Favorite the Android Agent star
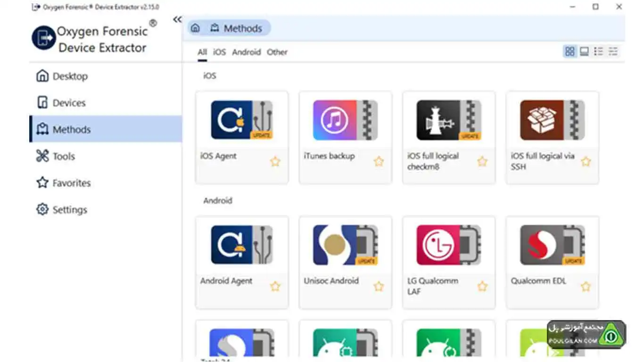 275,287
